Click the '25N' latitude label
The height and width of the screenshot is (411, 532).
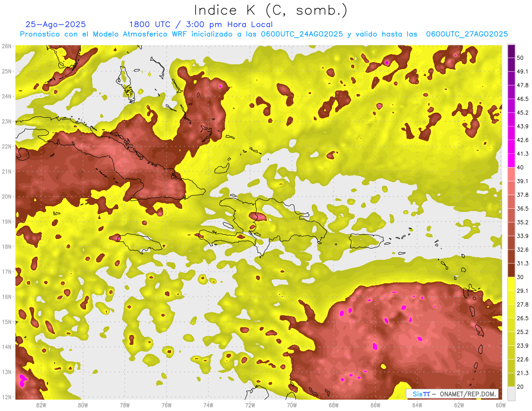pyautogui.click(x=7, y=71)
